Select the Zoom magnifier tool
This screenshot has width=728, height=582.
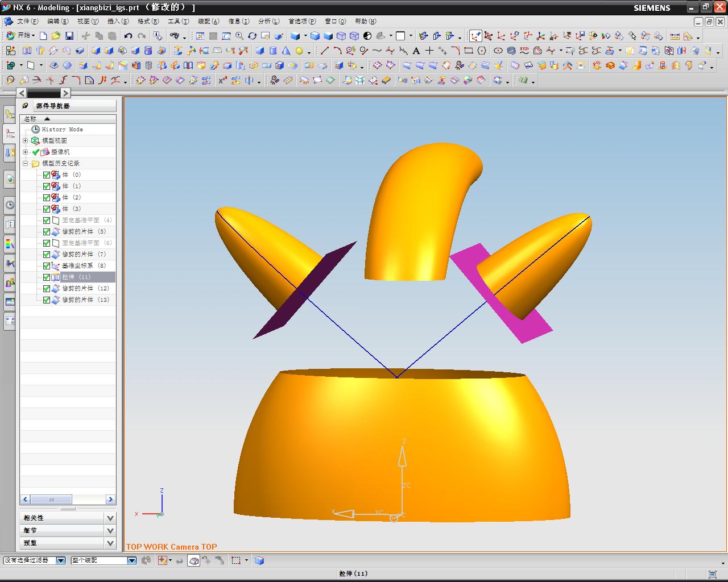[x=239, y=36]
